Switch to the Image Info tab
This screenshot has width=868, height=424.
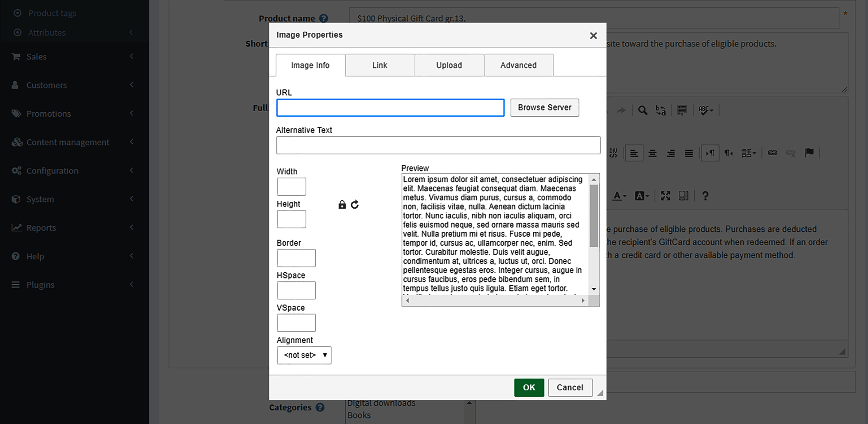[x=310, y=65]
